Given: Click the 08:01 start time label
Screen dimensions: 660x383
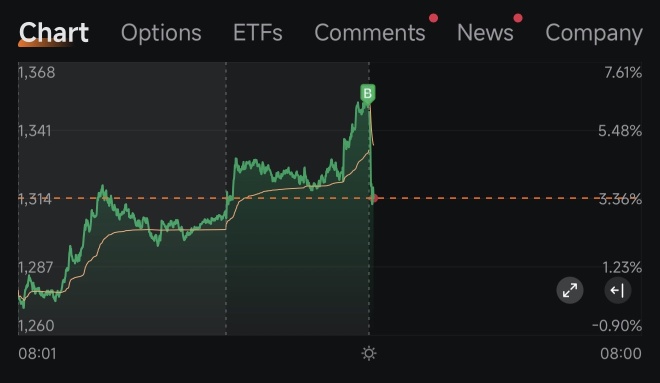Looking at the screenshot, I should coord(37,354).
